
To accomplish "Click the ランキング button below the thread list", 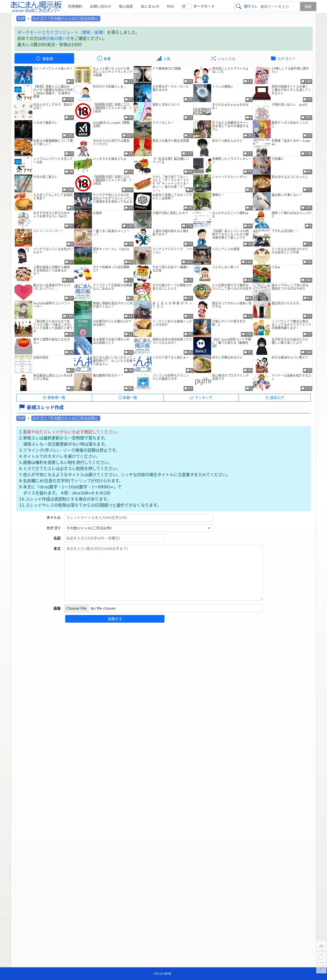I will tap(201, 398).
